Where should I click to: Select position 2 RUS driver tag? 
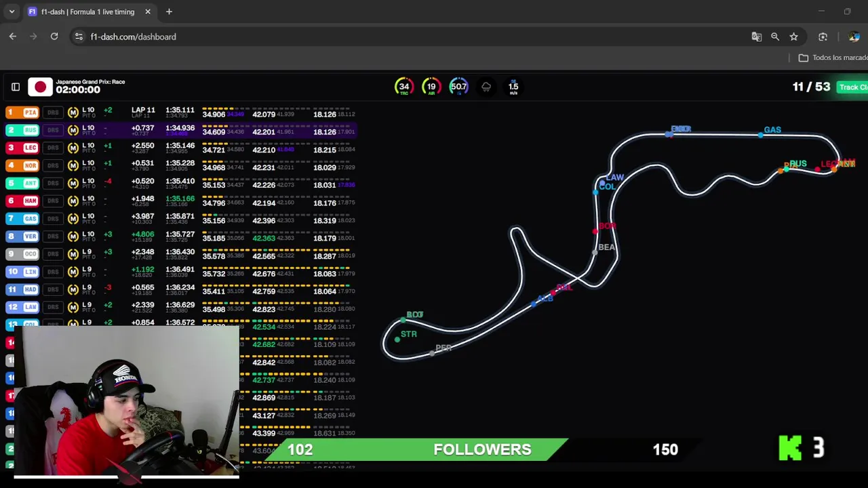[22, 130]
